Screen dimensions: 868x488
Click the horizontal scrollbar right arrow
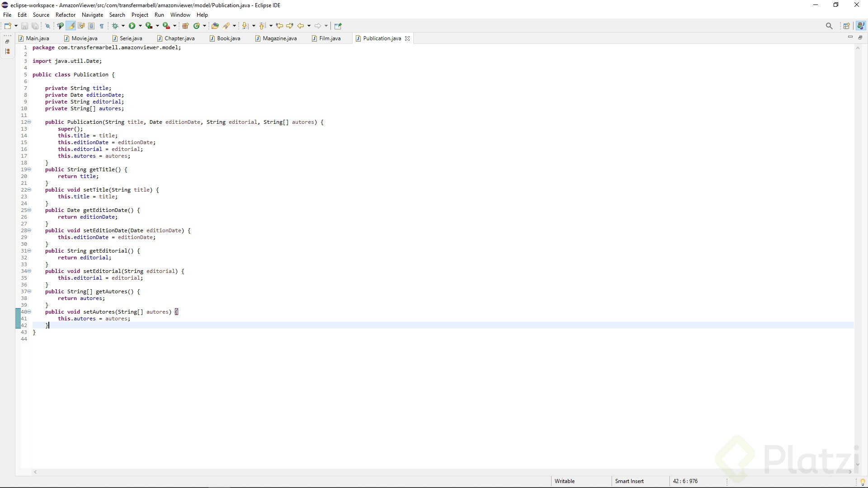pos(850,472)
